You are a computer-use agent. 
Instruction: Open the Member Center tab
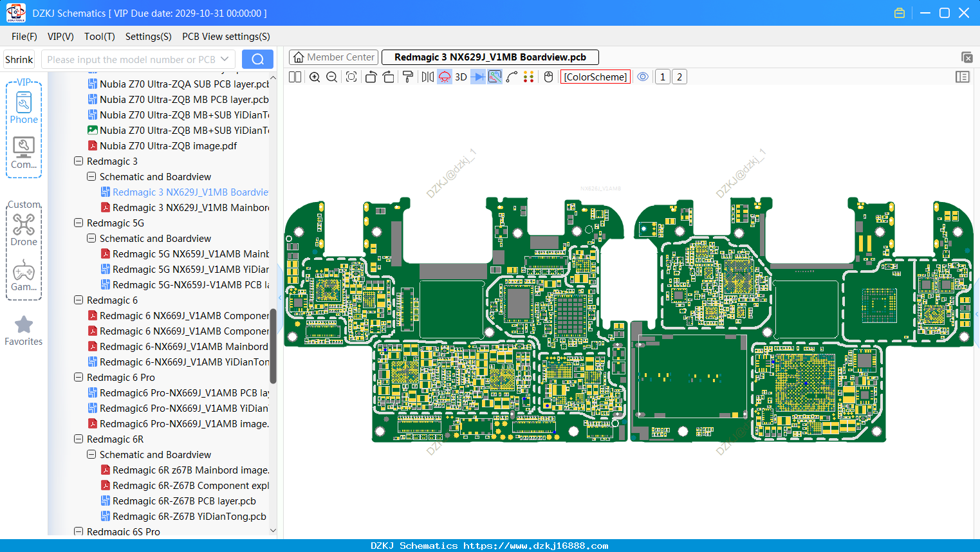tap(333, 57)
